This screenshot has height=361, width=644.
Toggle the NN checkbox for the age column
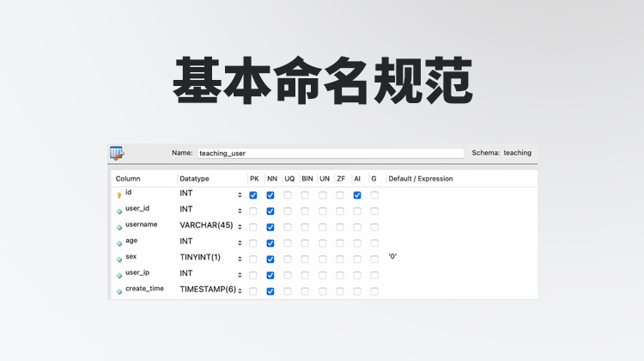270,243
